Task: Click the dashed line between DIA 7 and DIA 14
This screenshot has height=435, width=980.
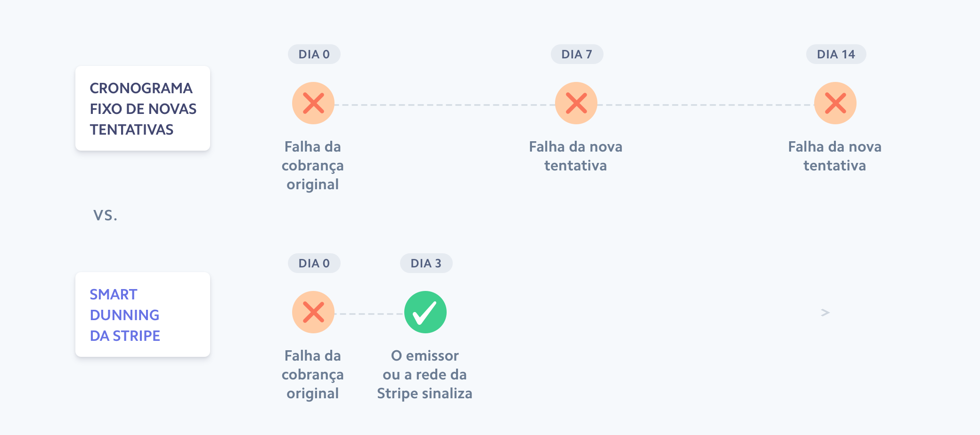Action: (x=705, y=105)
